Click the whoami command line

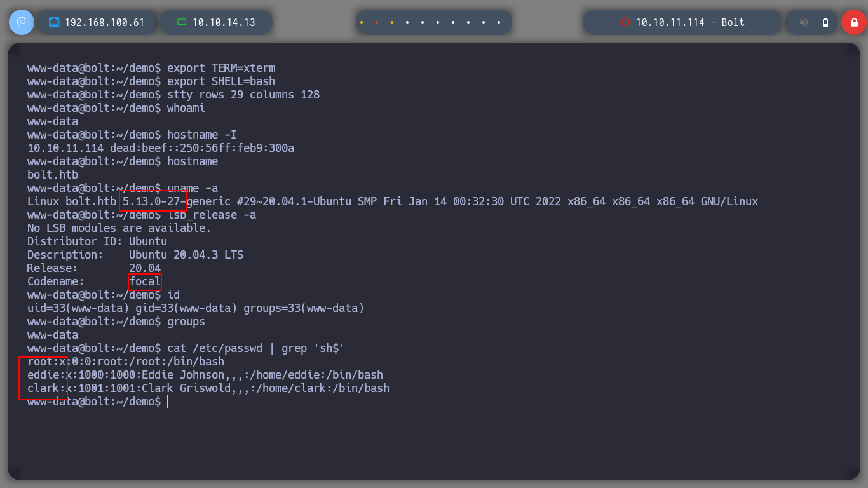pyautogui.click(x=116, y=108)
